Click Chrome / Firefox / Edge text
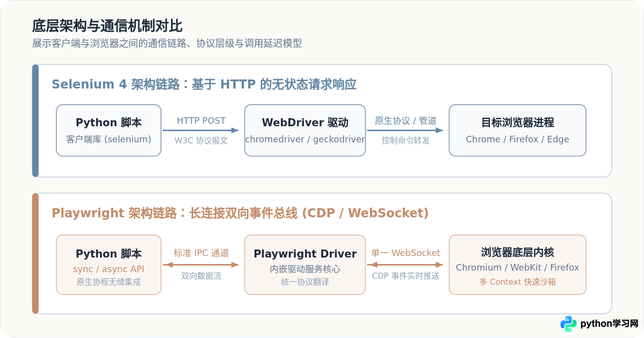 pos(518,139)
